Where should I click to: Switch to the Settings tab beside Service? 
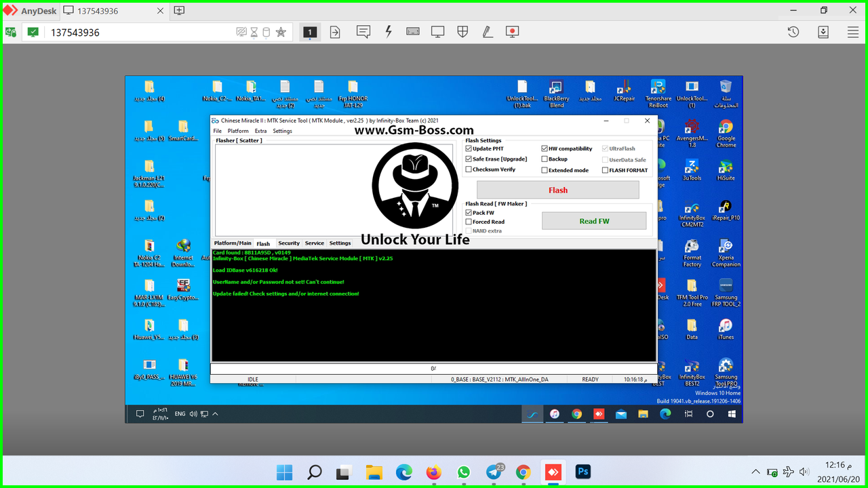click(340, 243)
